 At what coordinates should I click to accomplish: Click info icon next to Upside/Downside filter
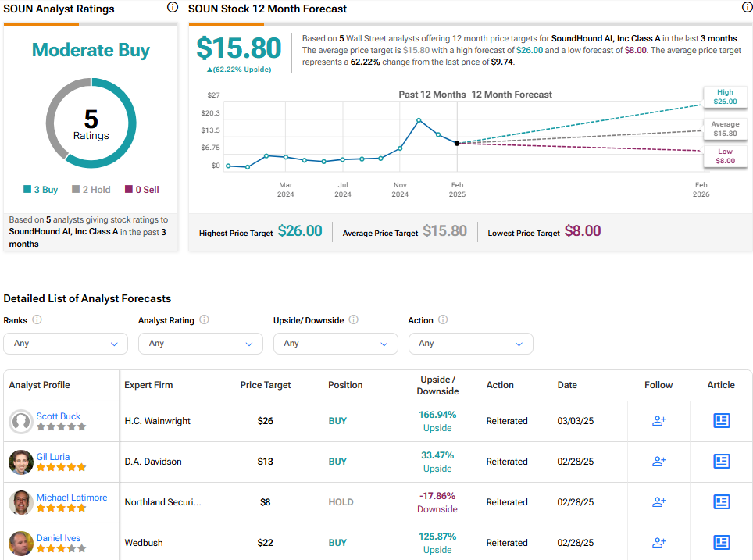pos(353,319)
